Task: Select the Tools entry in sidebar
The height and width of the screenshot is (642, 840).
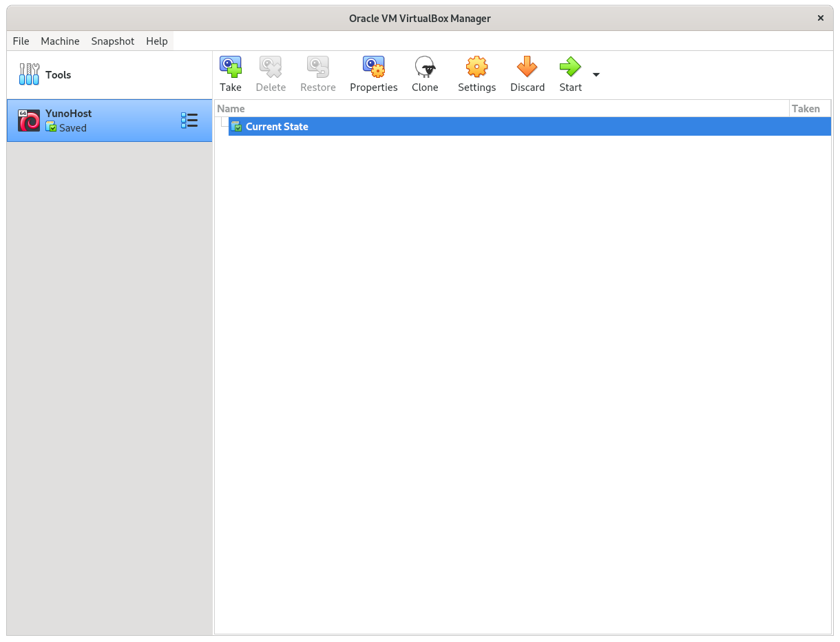Action: (x=58, y=74)
